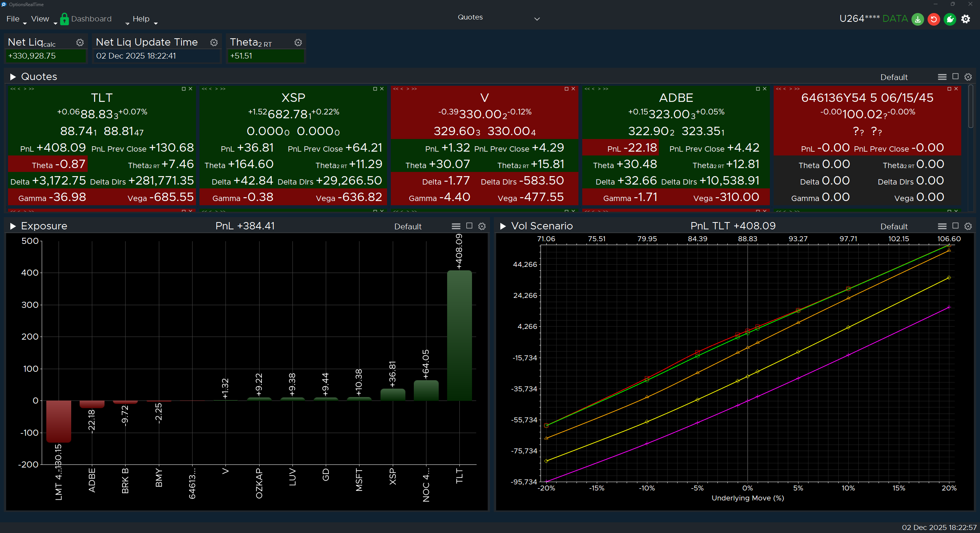Click the green download data icon
Screen dimensions: 980x533
pyautogui.click(x=917, y=19)
